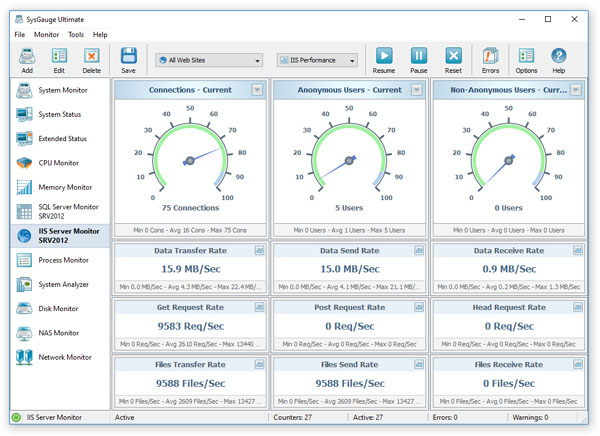
Task: Resume monitoring with the Resume button
Action: click(384, 57)
